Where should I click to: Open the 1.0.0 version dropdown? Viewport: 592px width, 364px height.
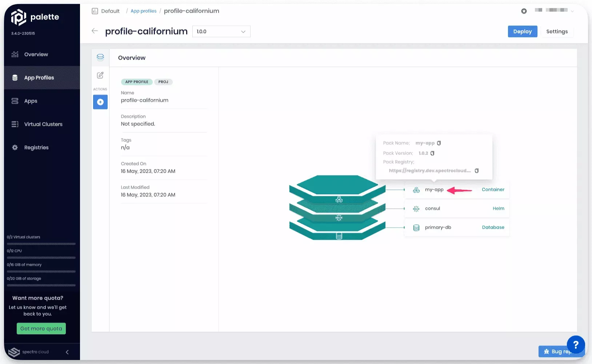pos(221,32)
